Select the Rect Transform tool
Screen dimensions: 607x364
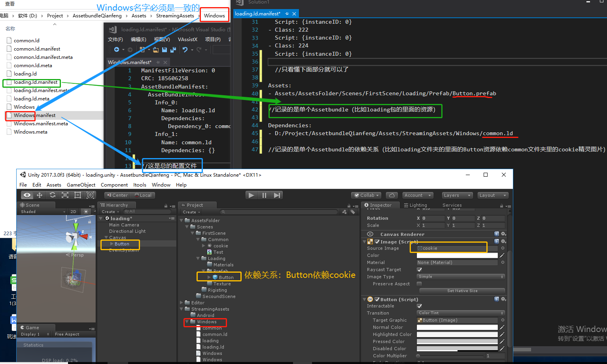click(78, 195)
